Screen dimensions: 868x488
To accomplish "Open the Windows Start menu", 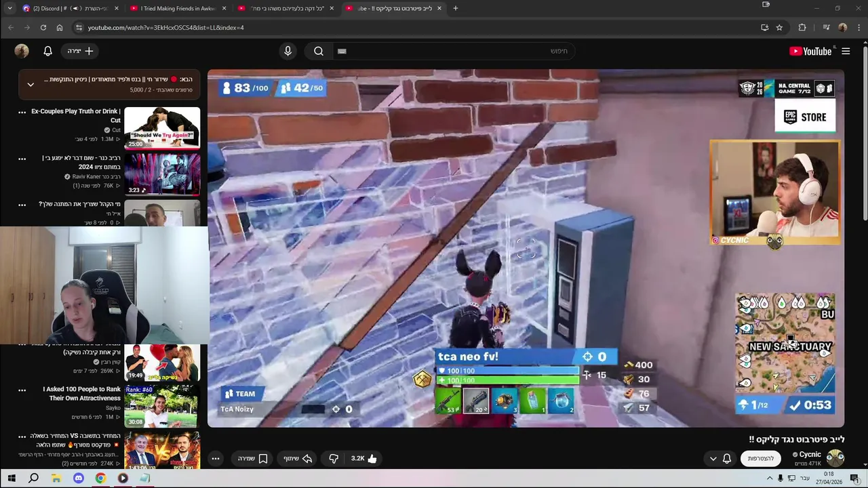I will 12,478.
